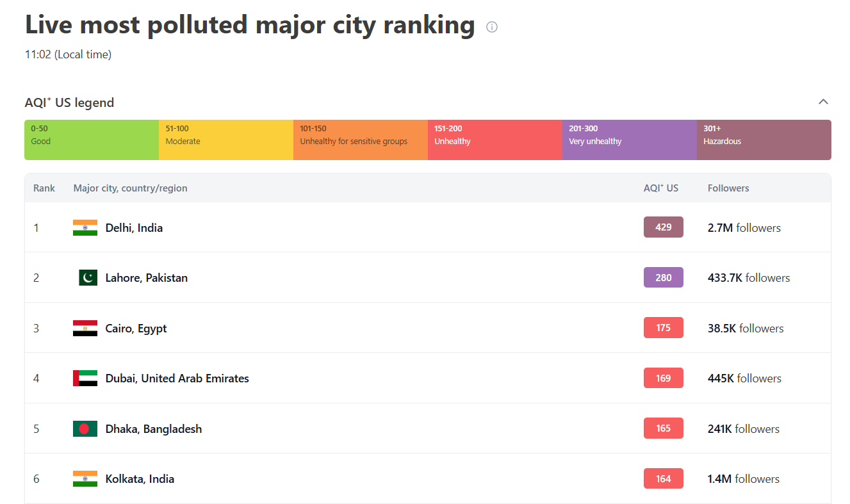Click the Followers column header
Image resolution: width=850 pixels, height=504 pixels.
728,188
